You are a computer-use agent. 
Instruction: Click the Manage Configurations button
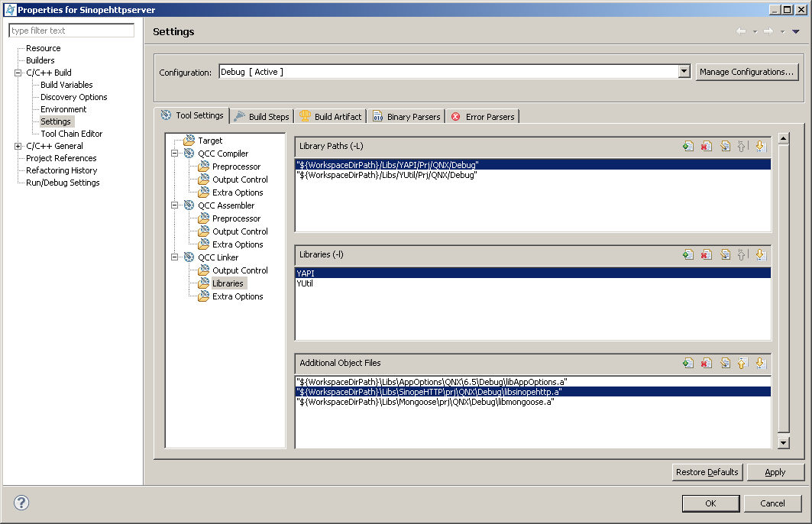point(746,72)
